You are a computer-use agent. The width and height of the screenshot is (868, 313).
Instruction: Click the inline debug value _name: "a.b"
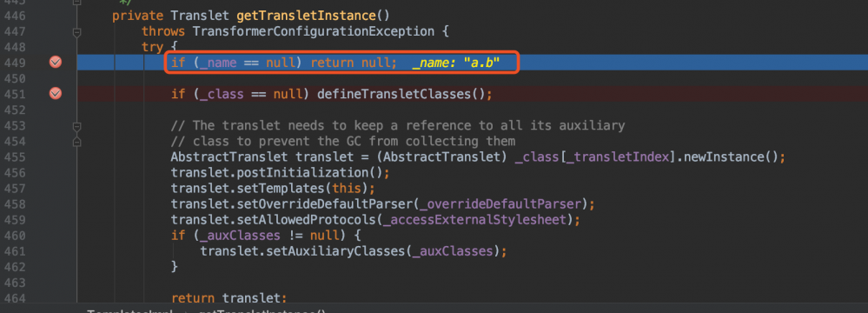456,63
